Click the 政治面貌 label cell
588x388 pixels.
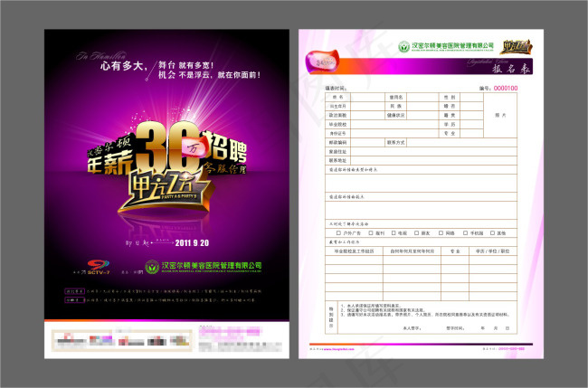(337, 116)
